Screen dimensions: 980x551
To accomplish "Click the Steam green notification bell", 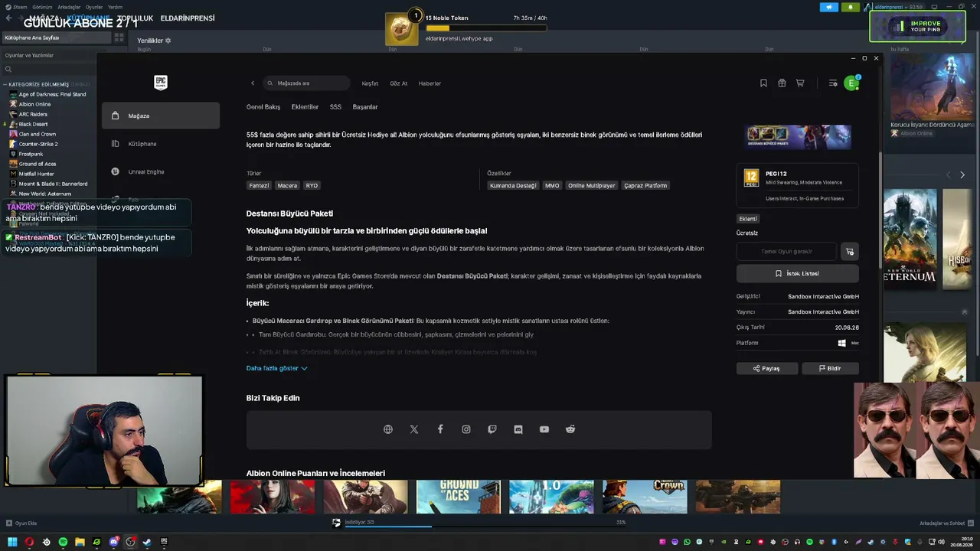I will point(851,7).
